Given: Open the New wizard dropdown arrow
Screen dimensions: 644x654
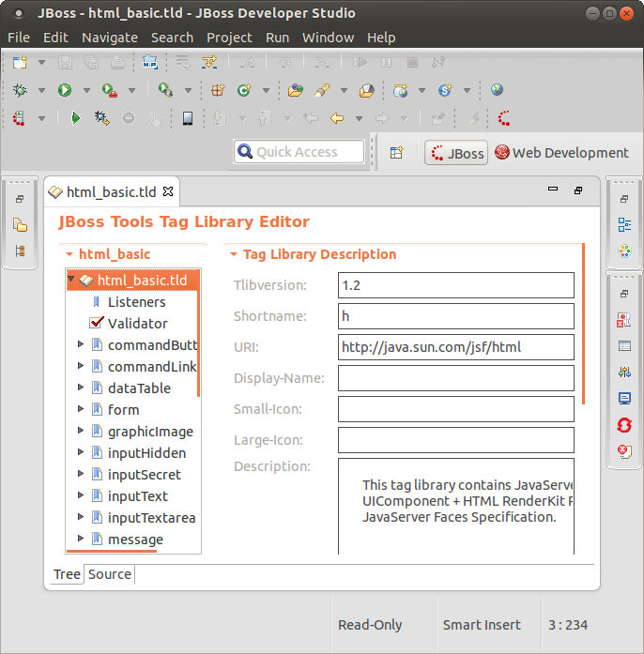Looking at the screenshot, I should point(41,63).
